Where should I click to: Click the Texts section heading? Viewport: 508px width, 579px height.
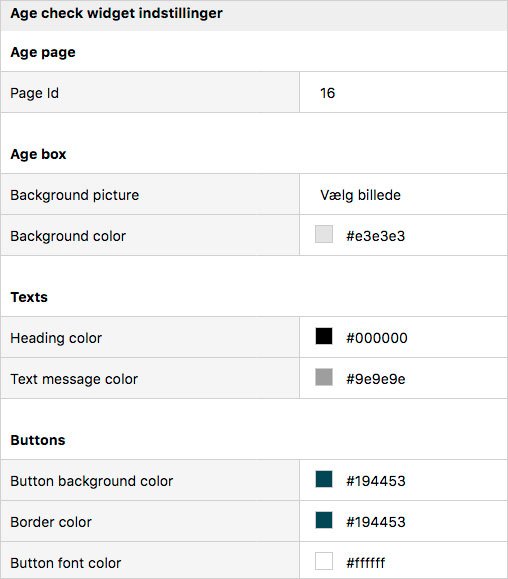[29, 297]
